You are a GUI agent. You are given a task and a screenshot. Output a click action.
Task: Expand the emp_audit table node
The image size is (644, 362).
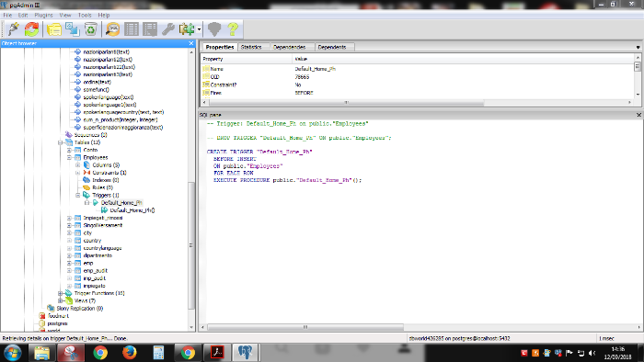(69, 270)
